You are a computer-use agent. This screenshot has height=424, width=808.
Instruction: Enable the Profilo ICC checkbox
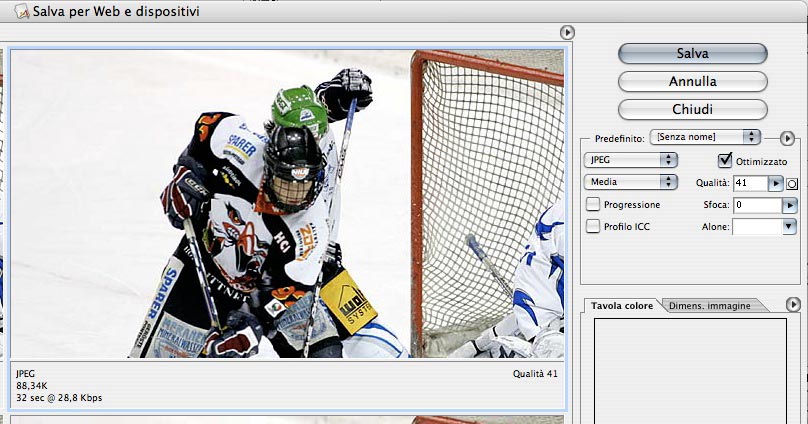point(593,227)
